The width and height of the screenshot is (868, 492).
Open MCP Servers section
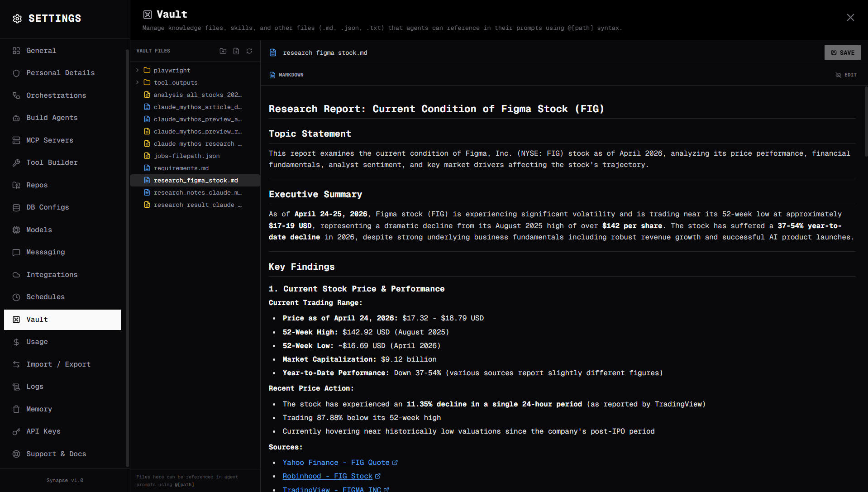[x=62, y=140]
